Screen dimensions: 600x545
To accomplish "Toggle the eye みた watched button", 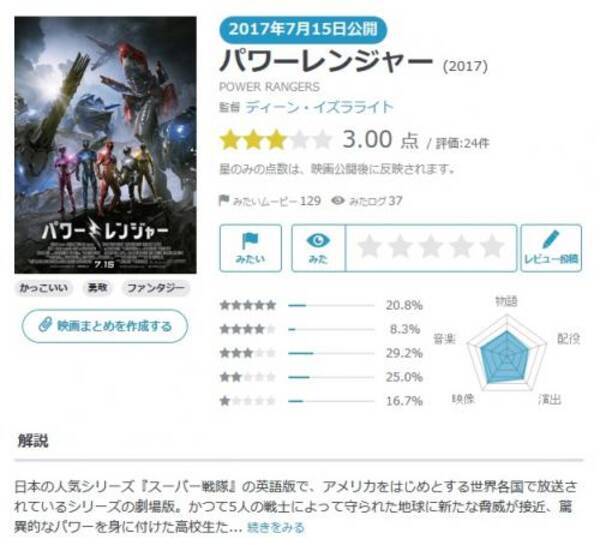I will click(318, 248).
